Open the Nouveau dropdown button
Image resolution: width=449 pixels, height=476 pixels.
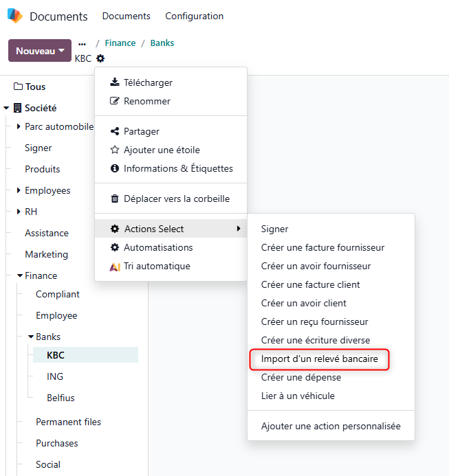(40, 51)
